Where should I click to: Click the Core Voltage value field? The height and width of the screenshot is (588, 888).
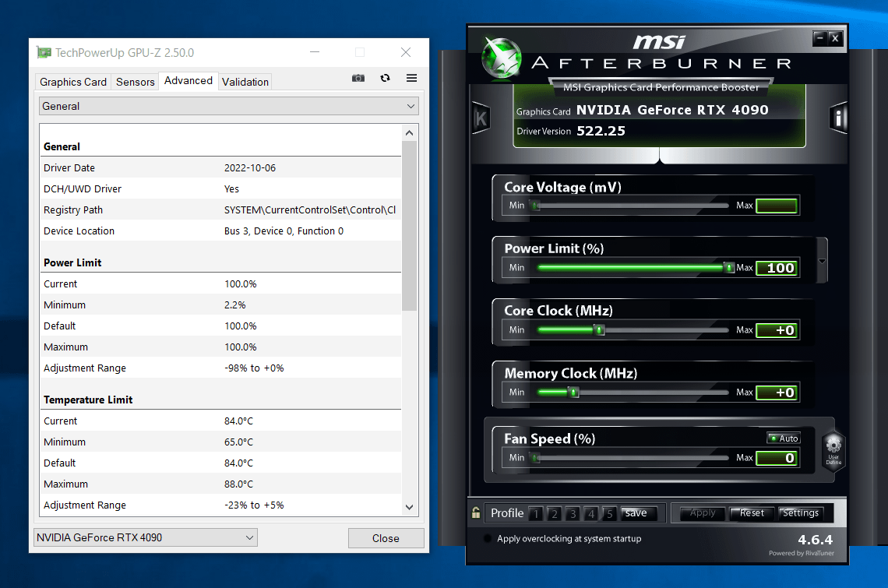click(x=777, y=206)
